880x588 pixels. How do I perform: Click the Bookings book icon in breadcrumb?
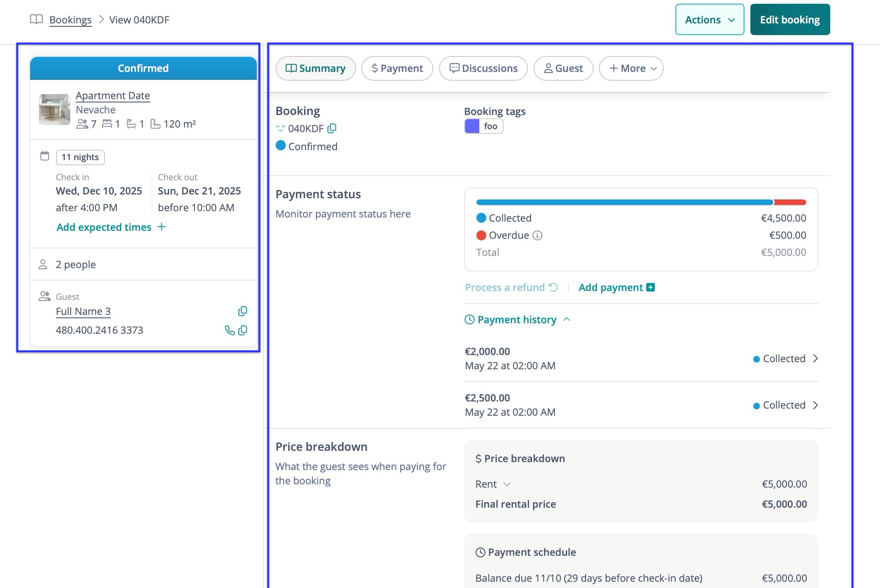point(36,19)
